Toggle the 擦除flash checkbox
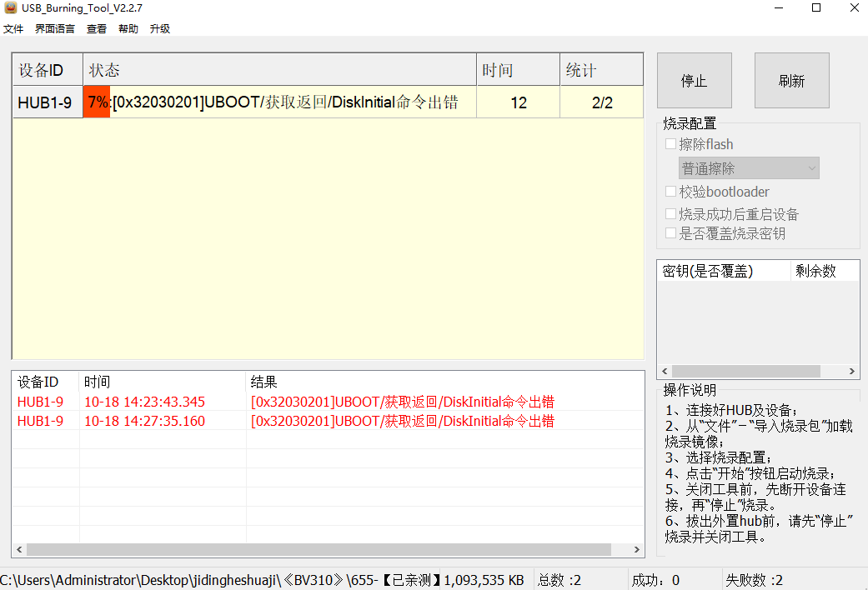Image resolution: width=868 pixels, height=590 pixels. [671, 144]
